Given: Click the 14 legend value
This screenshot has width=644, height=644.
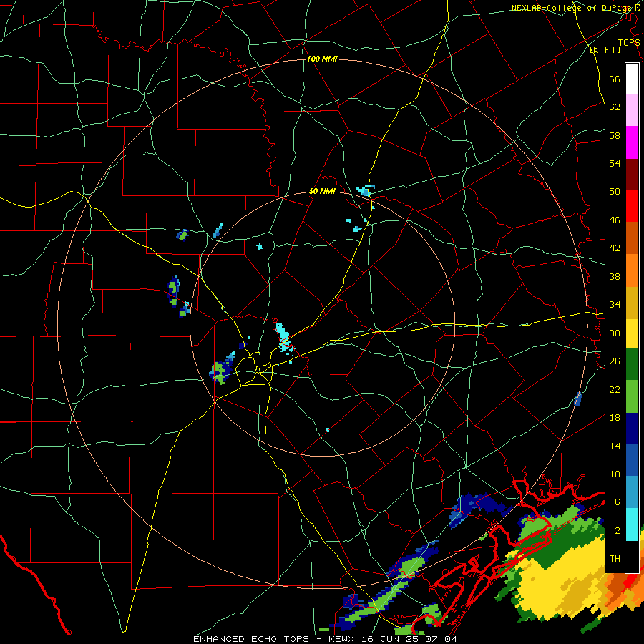Looking at the screenshot, I should 615,446.
